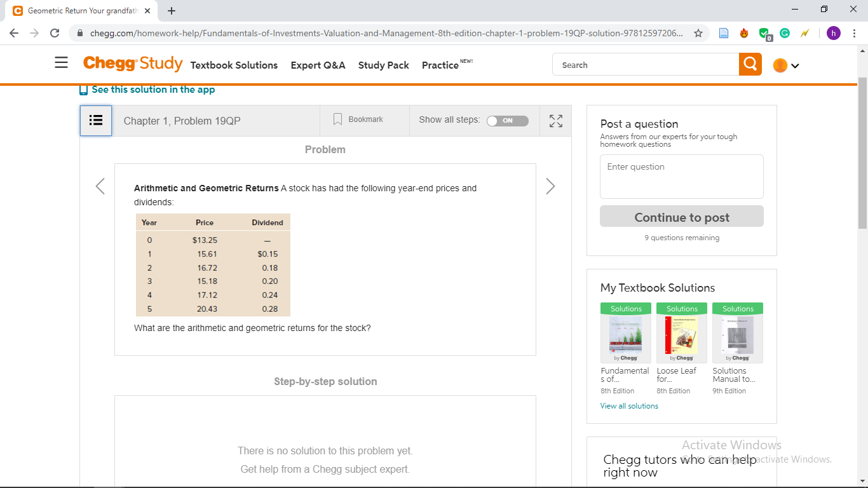Viewport: 868px width, 488px height.
Task: Click the Step-by-step solution heading
Action: [x=325, y=381]
